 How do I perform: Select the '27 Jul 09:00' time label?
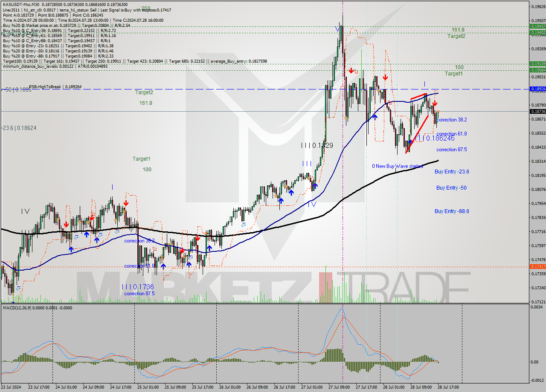[339, 387]
